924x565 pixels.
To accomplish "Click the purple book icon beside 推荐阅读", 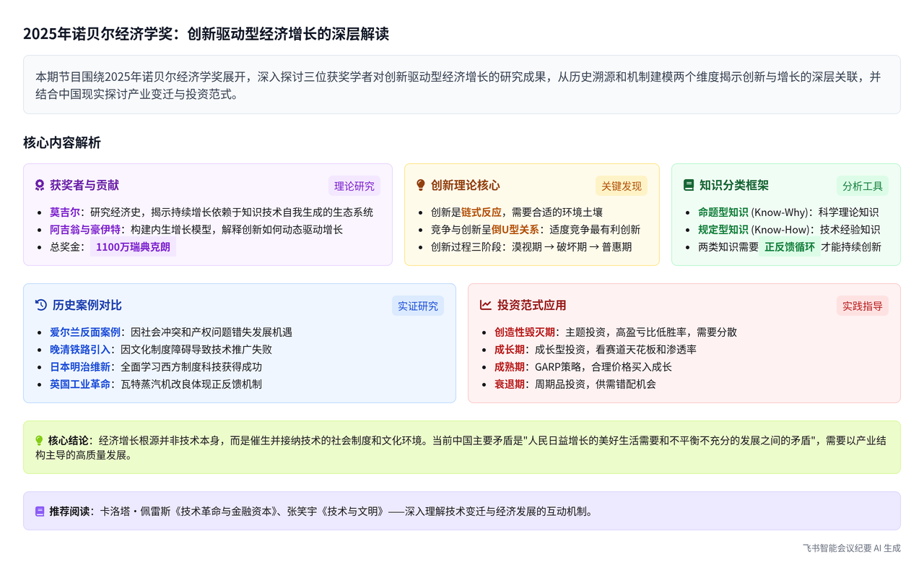I will click(40, 512).
